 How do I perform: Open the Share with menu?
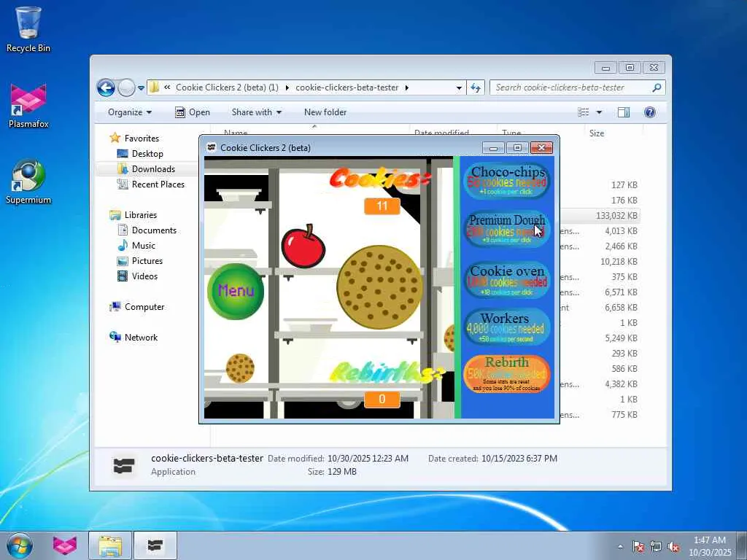[257, 112]
